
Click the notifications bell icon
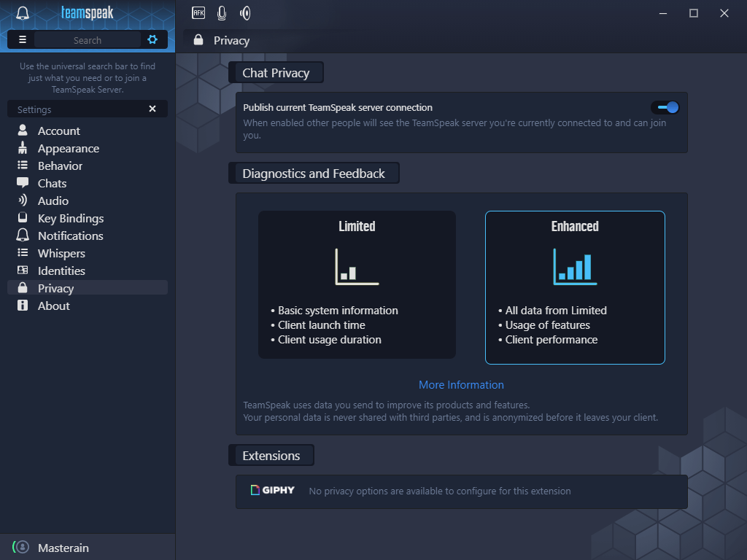coord(23,13)
